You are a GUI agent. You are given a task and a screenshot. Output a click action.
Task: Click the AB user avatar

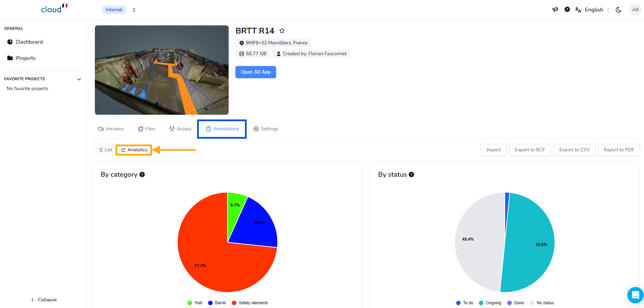[635, 10]
